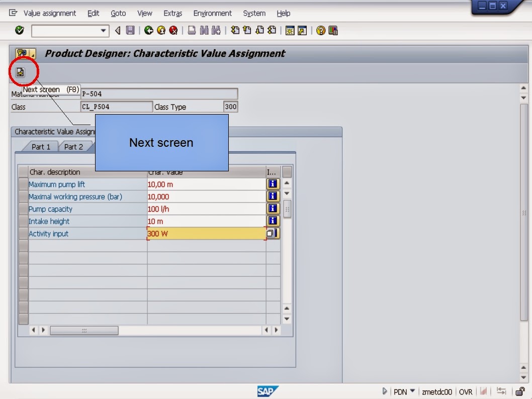The width and height of the screenshot is (532, 399).
Task: Click the Save icon in the toolbar
Action: pos(130,30)
